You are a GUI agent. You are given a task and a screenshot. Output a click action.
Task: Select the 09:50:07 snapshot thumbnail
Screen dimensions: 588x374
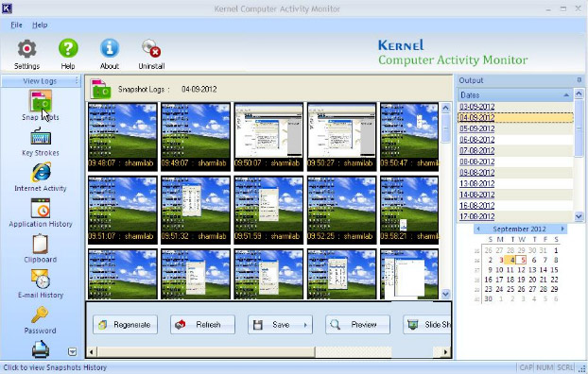point(268,137)
